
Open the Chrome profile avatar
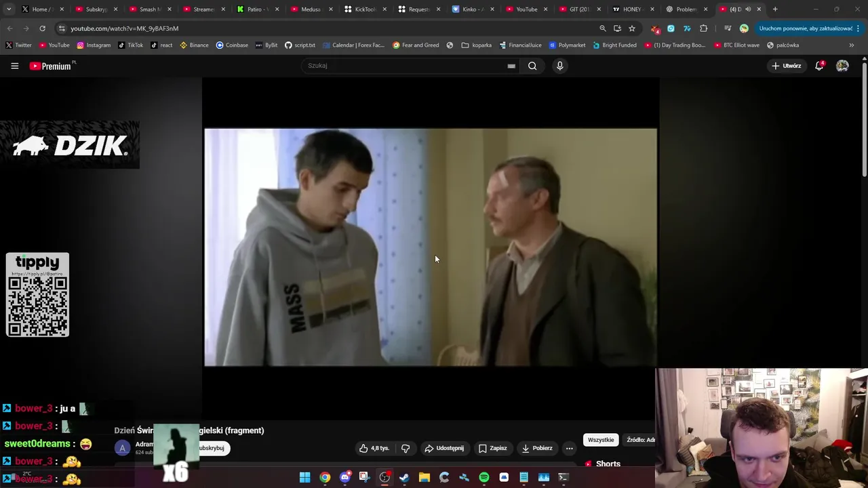click(744, 28)
